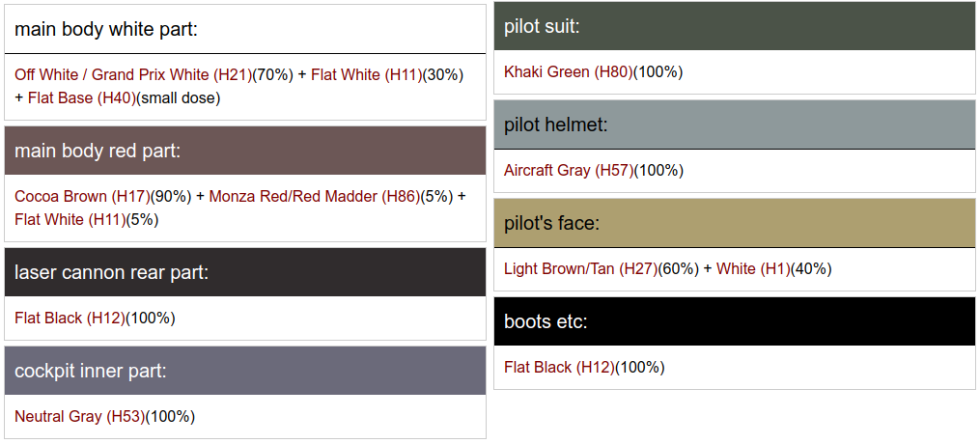Open Light Brown/Tan (H27) link
Viewport: 980px width, 444px height.
[x=580, y=268]
